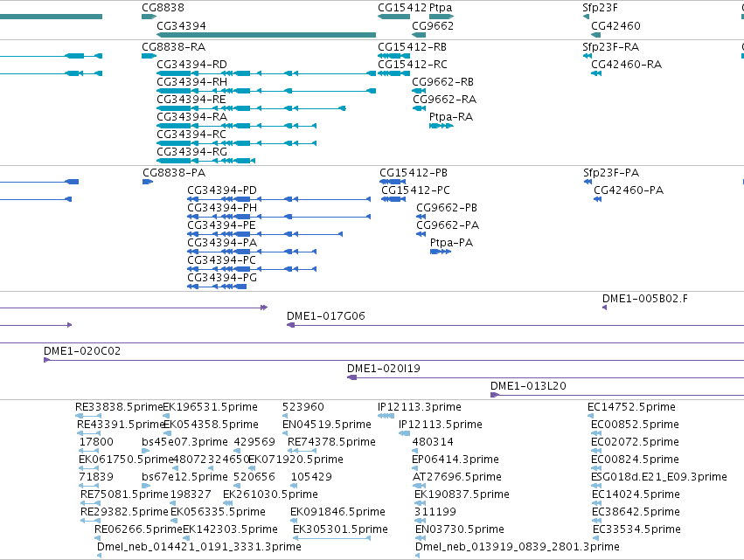Click the Sfp23F-RA transcript
This screenshot has height=560, width=744.
pos(610,47)
